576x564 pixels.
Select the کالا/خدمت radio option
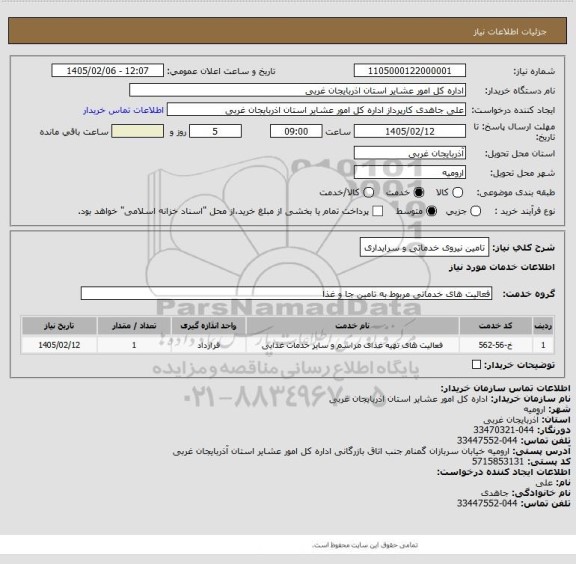point(368,193)
